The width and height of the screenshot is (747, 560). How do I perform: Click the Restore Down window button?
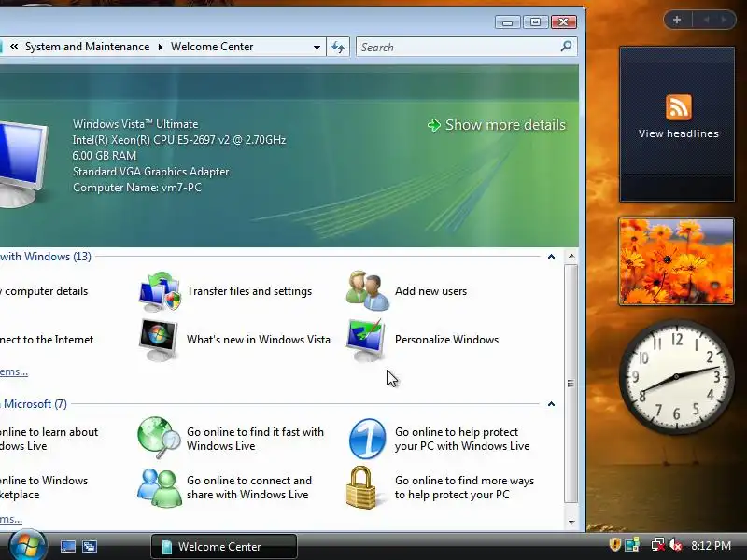[535, 21]
